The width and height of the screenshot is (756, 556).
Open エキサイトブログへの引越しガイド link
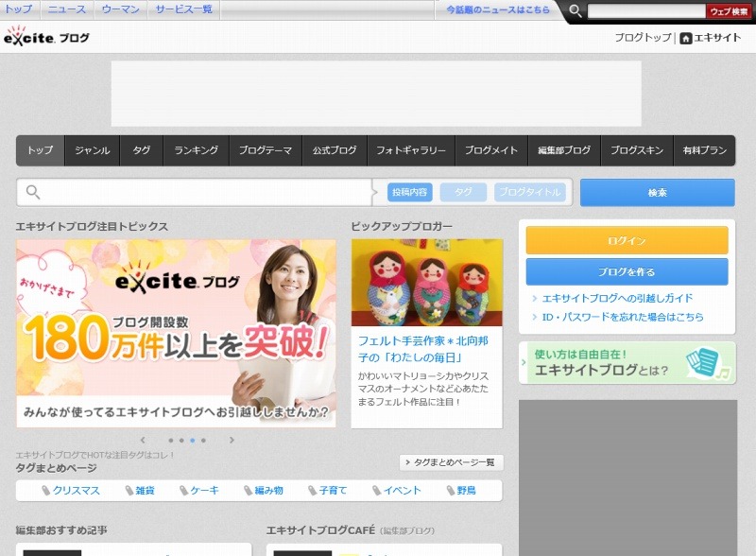pyautogui.click(x=617, y=298)
